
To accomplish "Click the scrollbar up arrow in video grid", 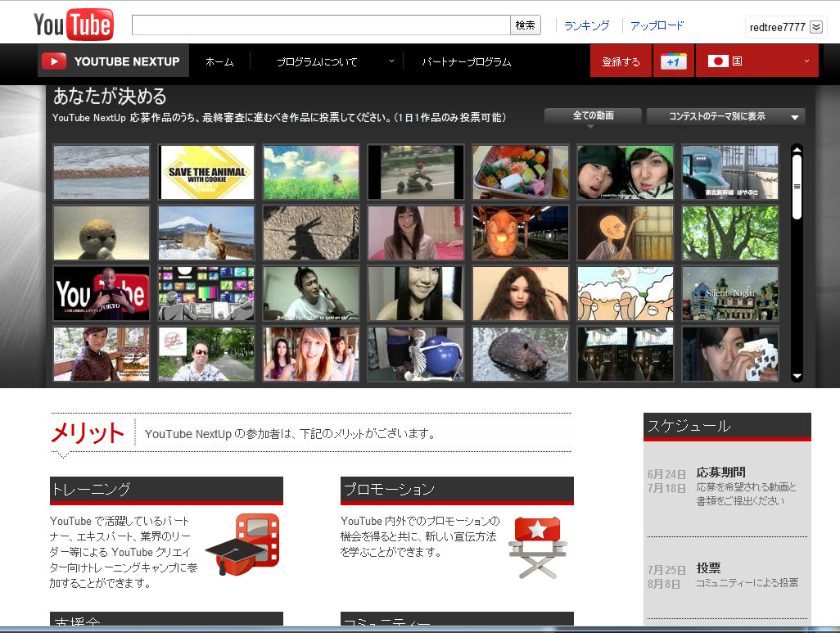I will (797, 149).
